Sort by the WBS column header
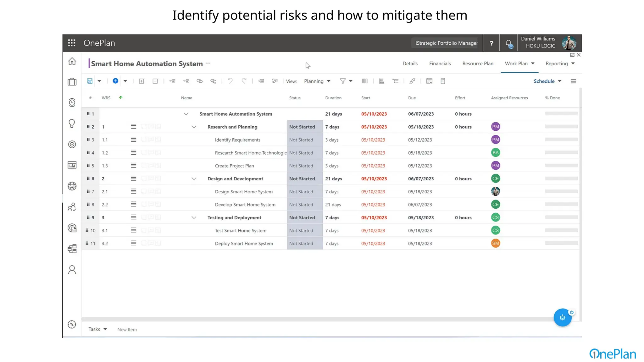644x362 pixels. click(x=106, y=98)
